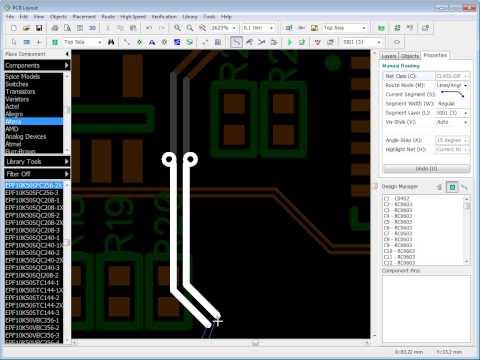Viewport: 480px width, 360px height.
Task: Select Spice Models library
Action: pos(34,77)
